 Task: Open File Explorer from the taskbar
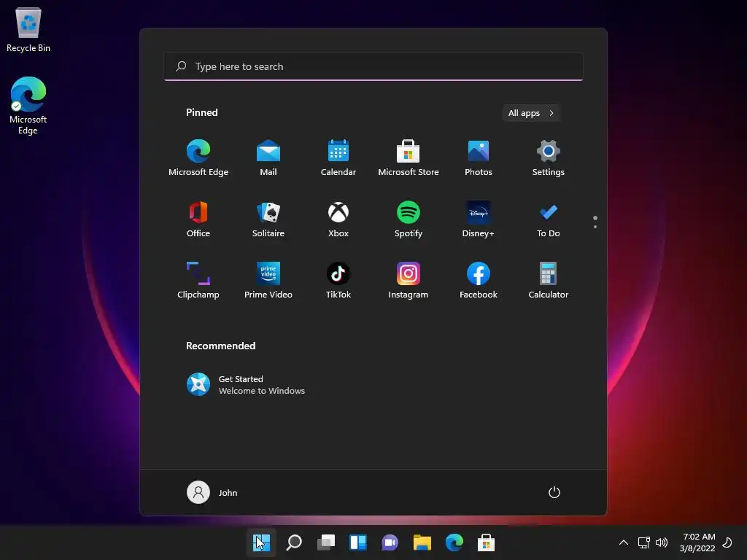tap(422, 542)
